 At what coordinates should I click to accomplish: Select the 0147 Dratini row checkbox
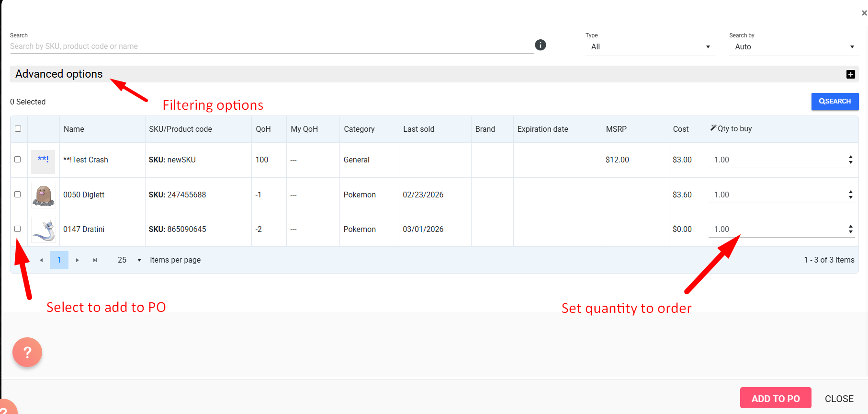pos(18,229)
